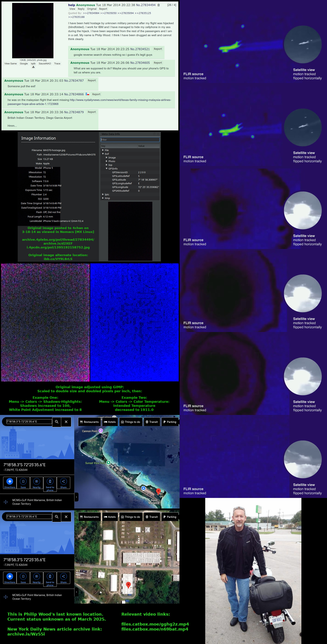Viewport: 327px width, 644px height.
Task: Select the Sunset View Park tree marker
Action: [x=109, y=463]
